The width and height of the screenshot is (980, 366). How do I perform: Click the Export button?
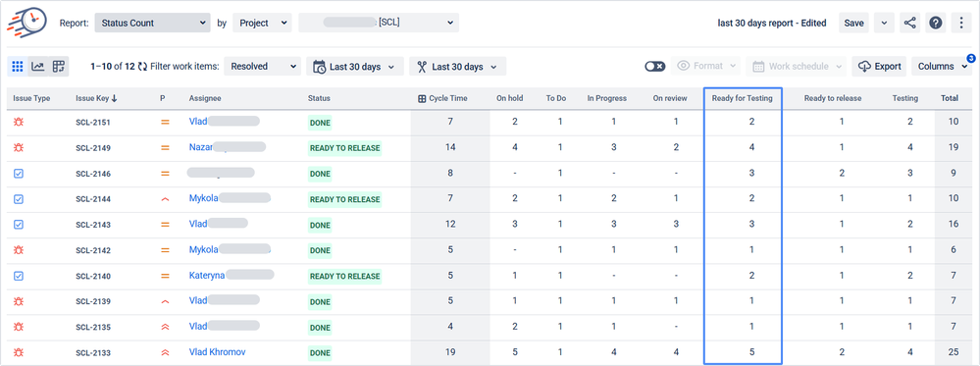879,67
